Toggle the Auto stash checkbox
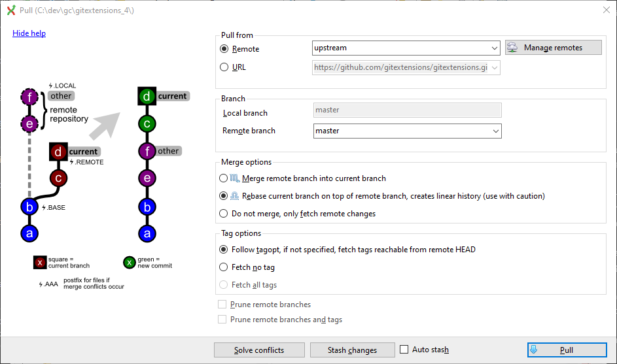The image size is (617, 364). tap(404, 350)
